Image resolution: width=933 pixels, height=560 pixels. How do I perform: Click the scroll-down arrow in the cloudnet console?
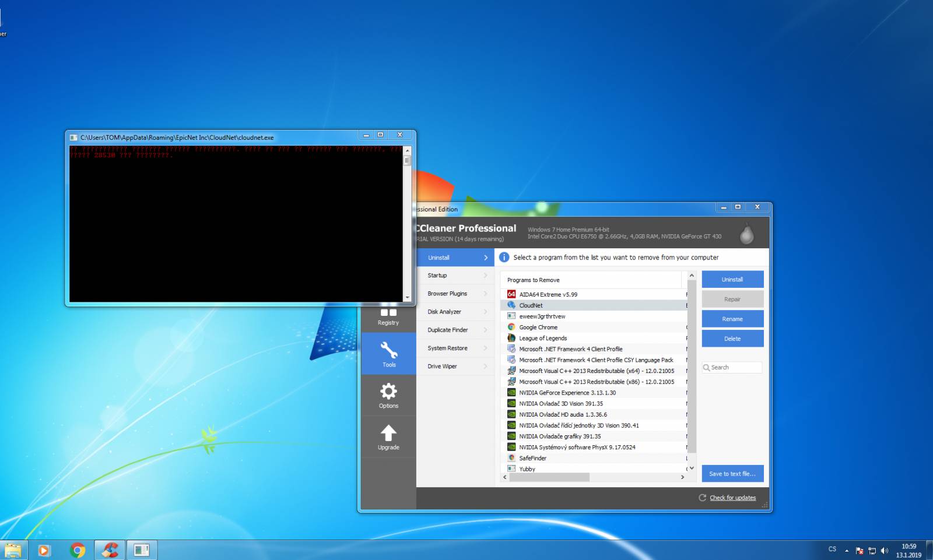407,297
